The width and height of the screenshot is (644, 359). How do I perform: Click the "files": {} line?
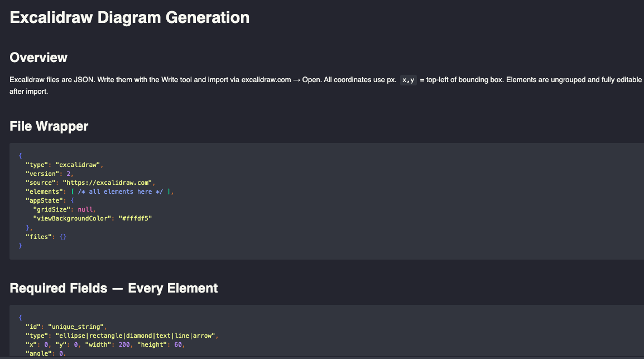click(x=46, y=236)
